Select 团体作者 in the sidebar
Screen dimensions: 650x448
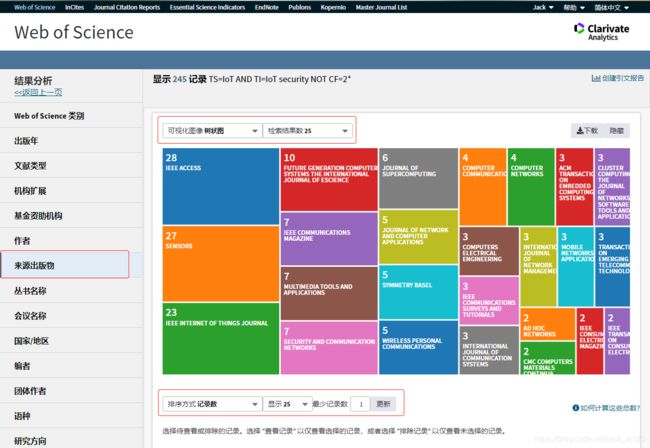click(x=71, y=390)
